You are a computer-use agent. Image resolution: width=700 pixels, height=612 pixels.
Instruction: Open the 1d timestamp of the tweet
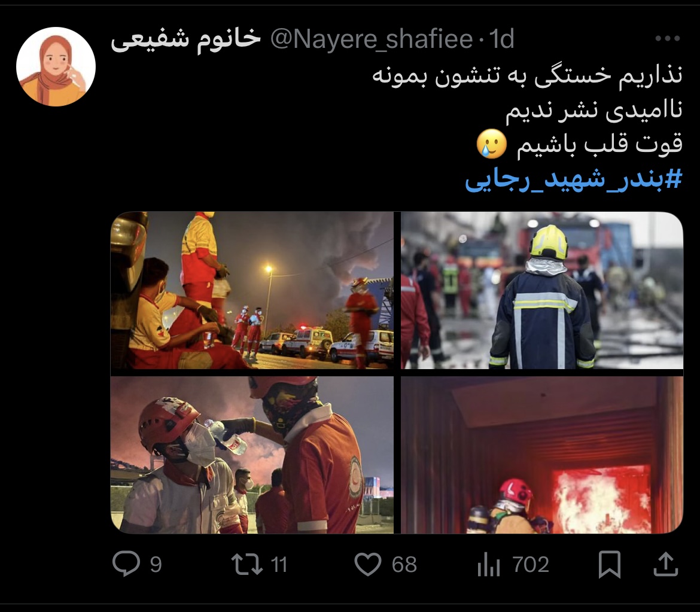click(x=502, y=39)
